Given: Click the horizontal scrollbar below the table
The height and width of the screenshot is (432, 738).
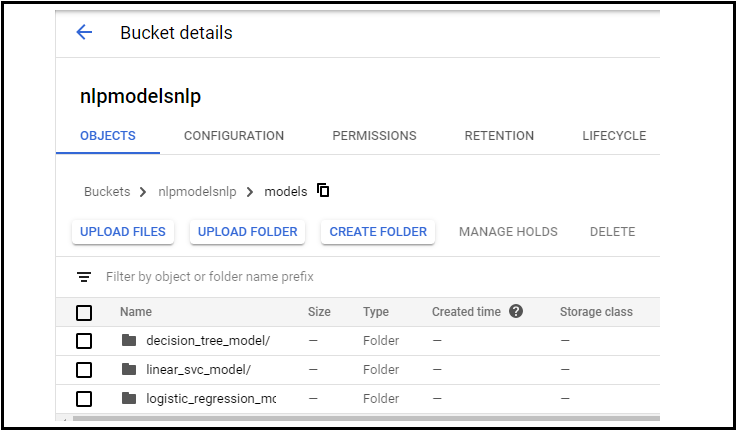Looking at the screenshot, I should coord(360,418).
